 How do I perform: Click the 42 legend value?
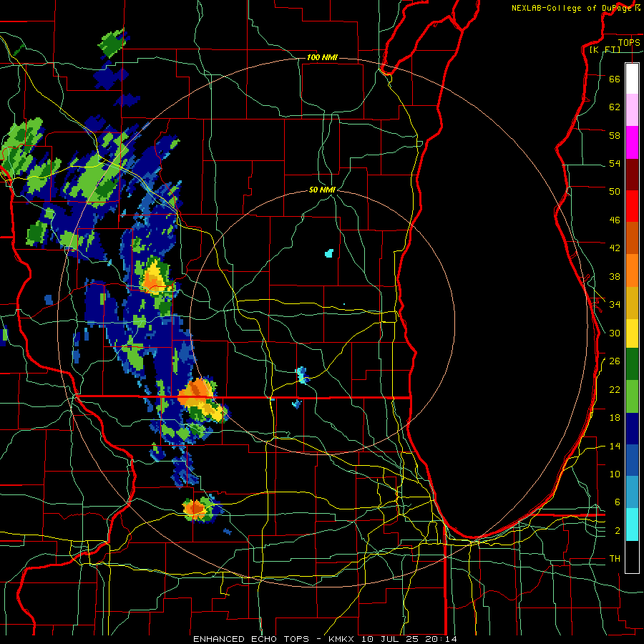615,248
